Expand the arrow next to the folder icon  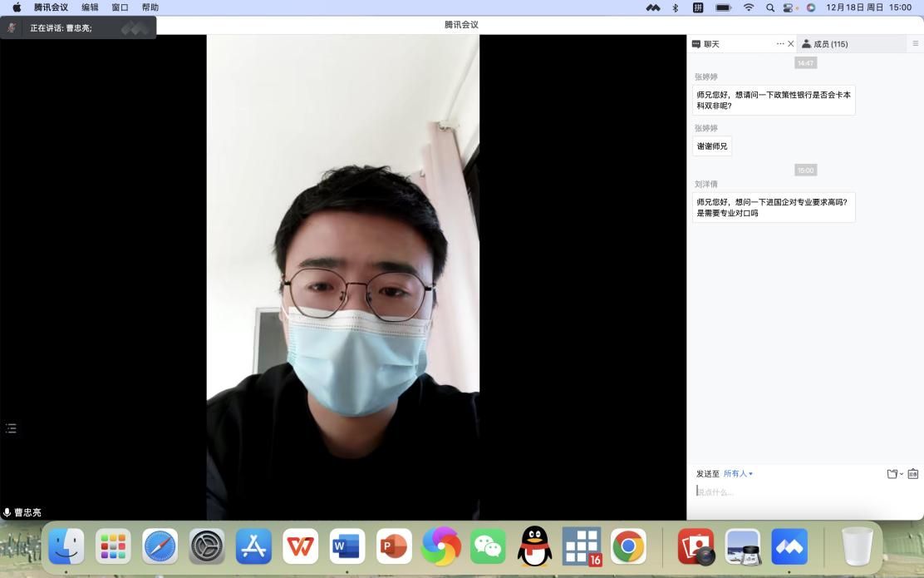click(x=901, y=474)
